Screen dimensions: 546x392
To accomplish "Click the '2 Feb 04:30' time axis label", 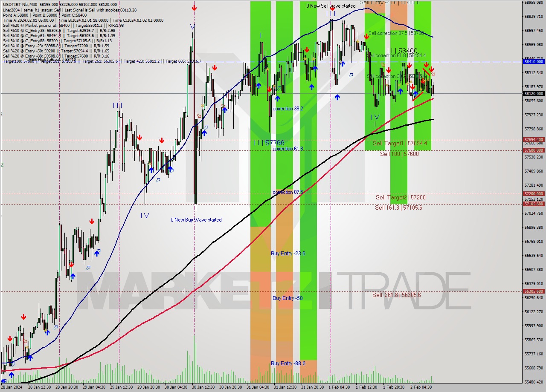I will 421,387.
